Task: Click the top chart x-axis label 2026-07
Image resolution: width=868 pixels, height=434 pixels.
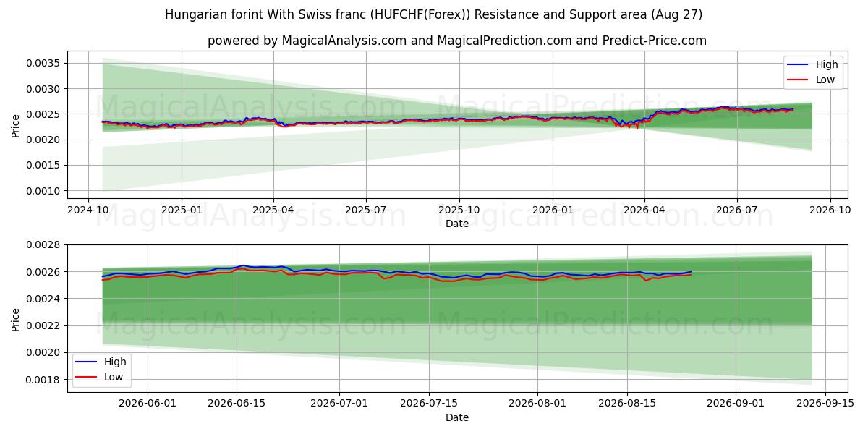Action: pos(736,210)
